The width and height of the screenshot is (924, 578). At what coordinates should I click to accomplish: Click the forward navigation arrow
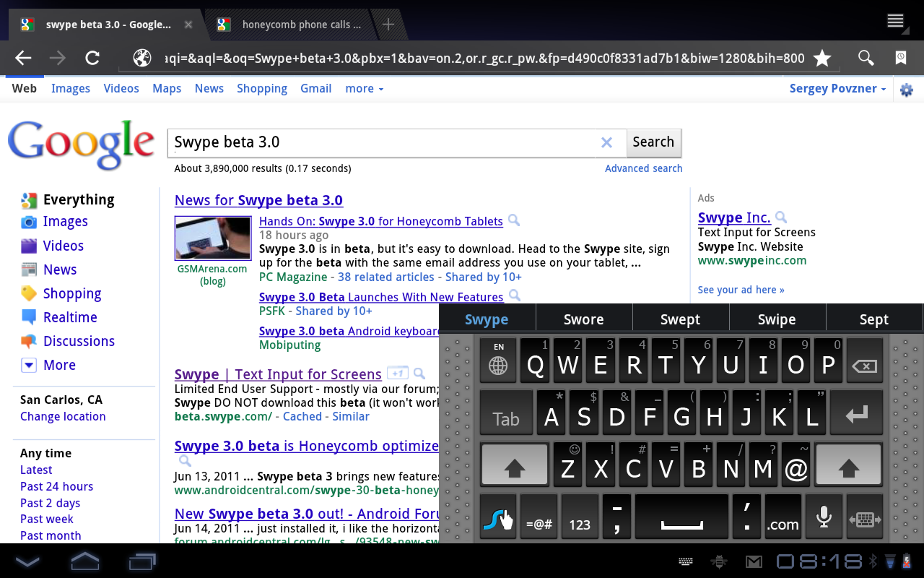pos(58,59)
